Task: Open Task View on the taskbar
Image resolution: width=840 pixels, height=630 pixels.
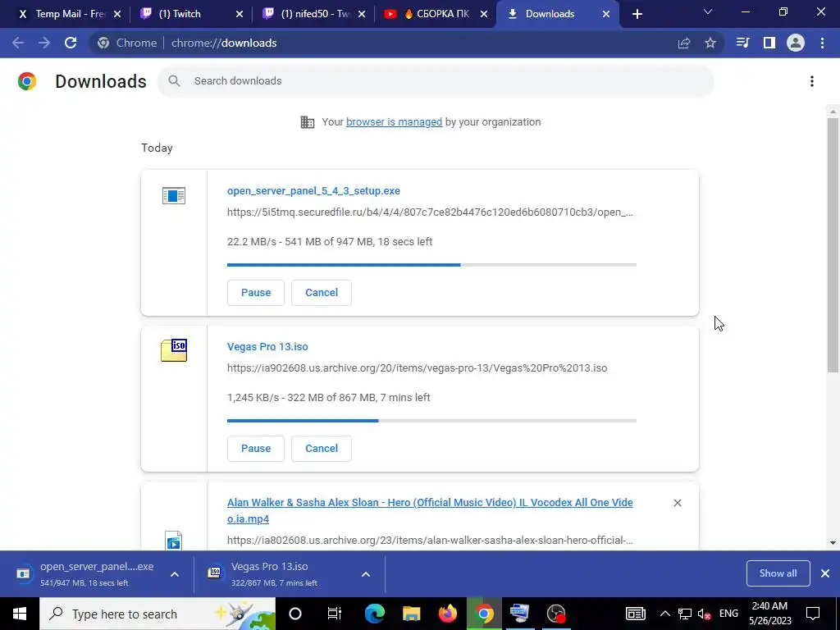Action: [x=335, y=614]
